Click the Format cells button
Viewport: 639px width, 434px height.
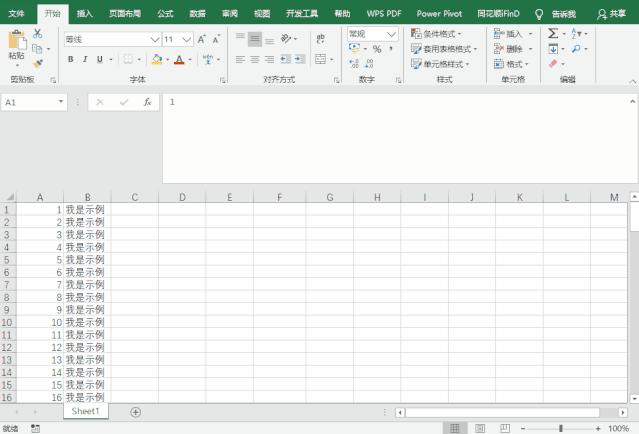pos(509,64)
